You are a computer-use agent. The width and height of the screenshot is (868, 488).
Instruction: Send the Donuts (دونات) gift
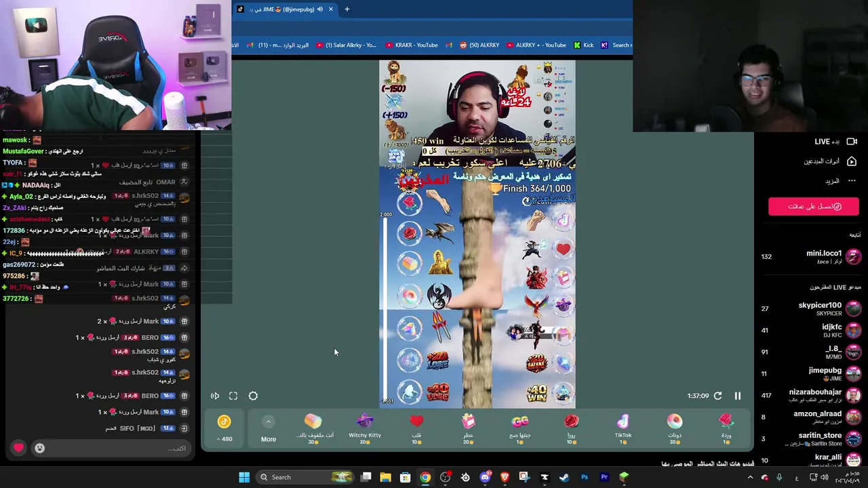675,428
